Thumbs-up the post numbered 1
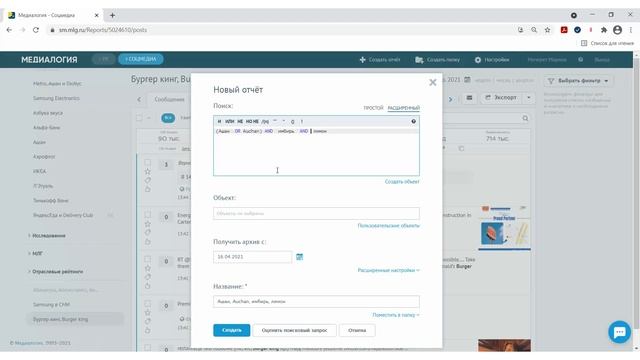The width and height of the screenshot is (640, 360). [147, 189]
